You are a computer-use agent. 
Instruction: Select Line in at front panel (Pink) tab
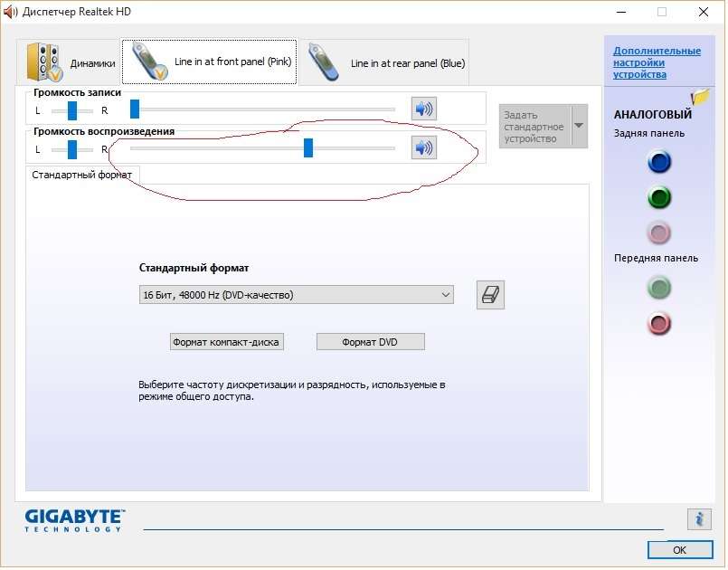pos(209,62)
